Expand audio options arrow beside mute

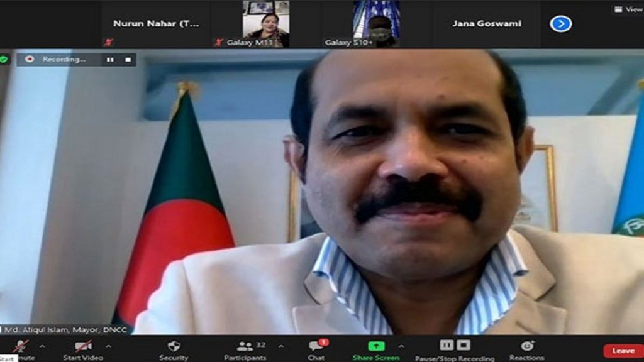pyautogui.click(x=42, y=346)
